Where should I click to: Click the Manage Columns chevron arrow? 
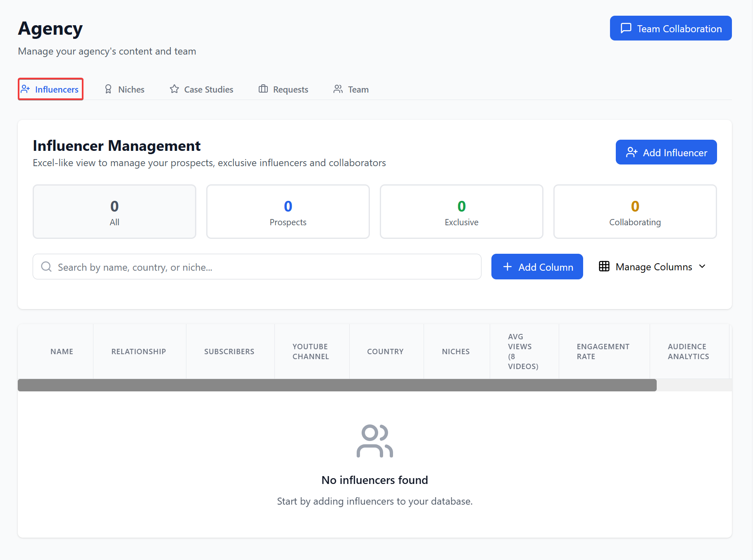coord(702,267)
